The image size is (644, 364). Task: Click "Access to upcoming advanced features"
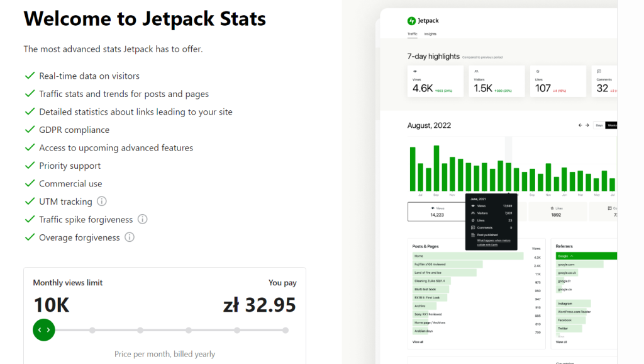(116, 148)
